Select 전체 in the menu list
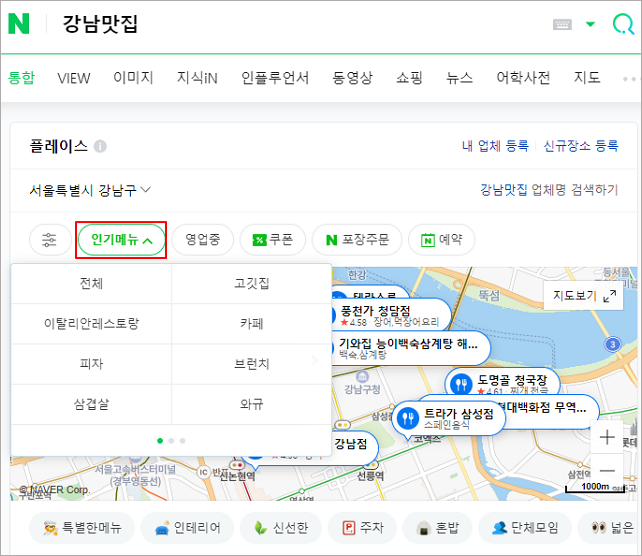Image resolution: width=642 pixels, height=556 pixels. 91,283
